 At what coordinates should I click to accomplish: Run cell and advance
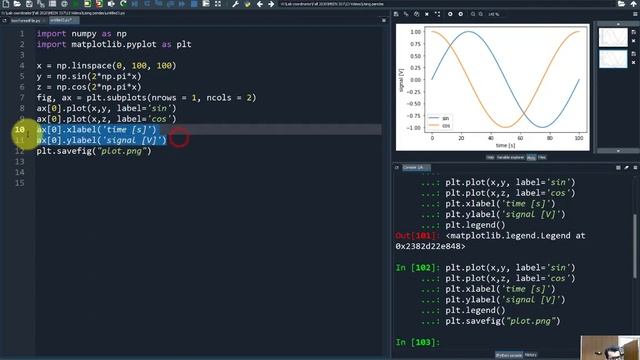point(99,4)
